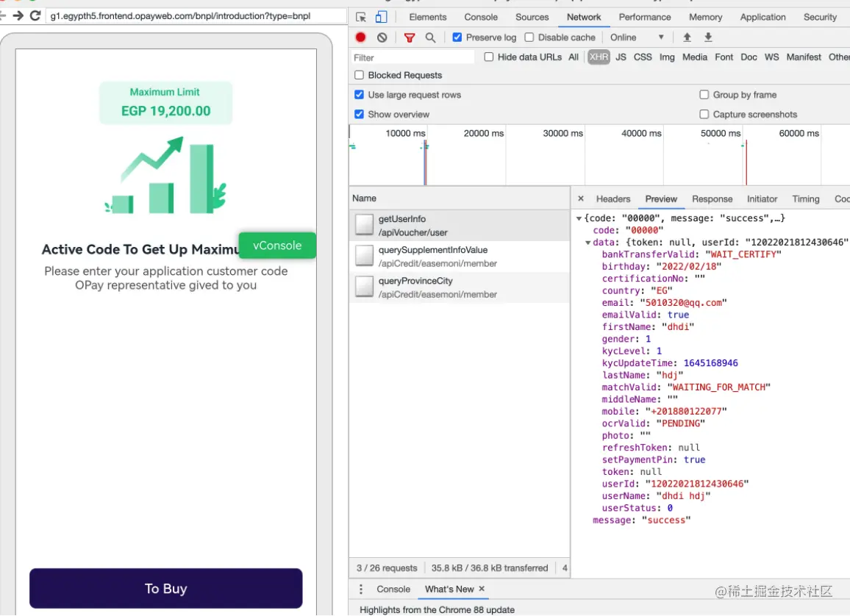This screenshot has width=850, height=616.
Task: Open the green vConsole button
Action: tap(277, 246)
